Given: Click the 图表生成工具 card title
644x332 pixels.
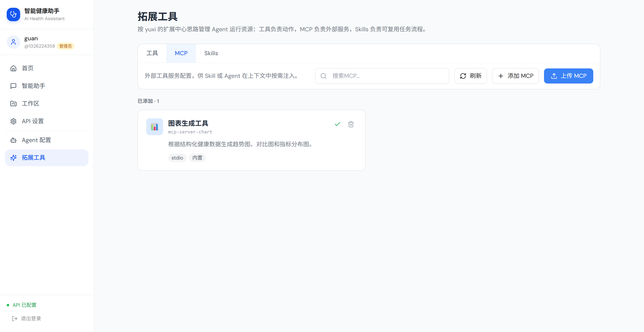Looking at the screenshot, I should (x=188, y=123).
